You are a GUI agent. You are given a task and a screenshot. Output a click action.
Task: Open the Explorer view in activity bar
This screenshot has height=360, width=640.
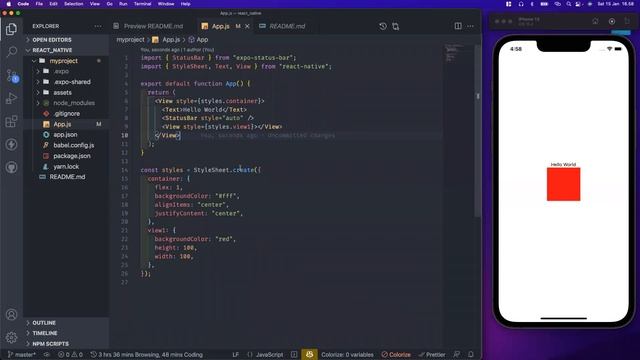(x=11, y=29)
